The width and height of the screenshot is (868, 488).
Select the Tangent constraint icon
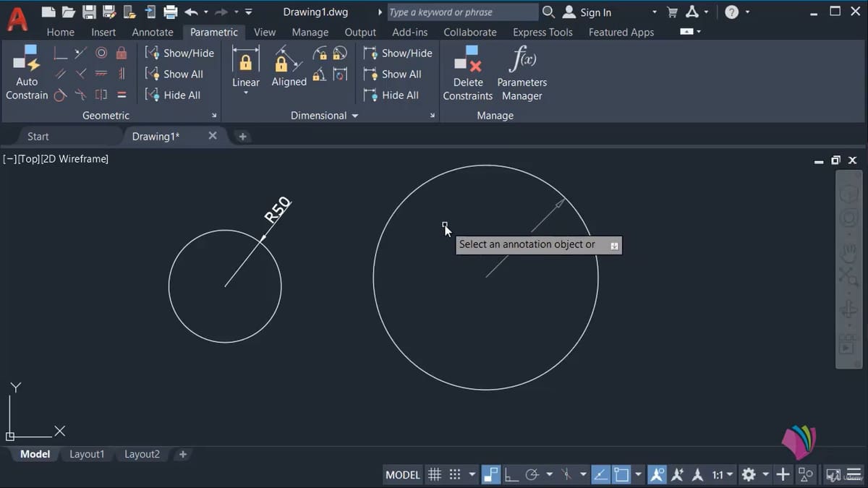(61, 95)
